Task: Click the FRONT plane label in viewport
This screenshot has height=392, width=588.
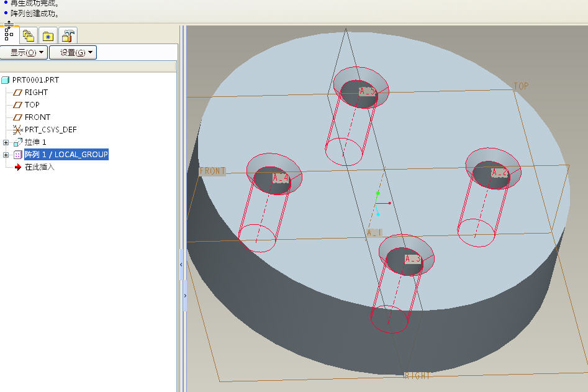Action: pyautogui.click(x=212, y=171)
